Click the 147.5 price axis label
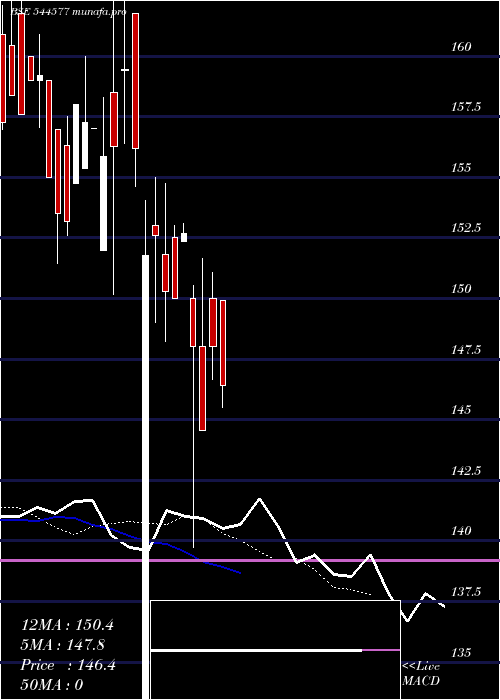This screenshot has width=500, height=700. point(466,349)
